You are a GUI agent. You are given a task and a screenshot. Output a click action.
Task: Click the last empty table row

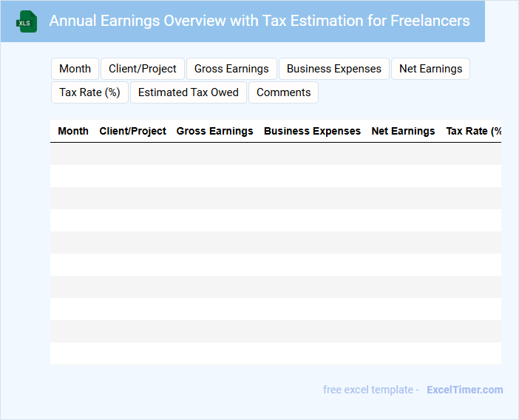click(275, 353)
